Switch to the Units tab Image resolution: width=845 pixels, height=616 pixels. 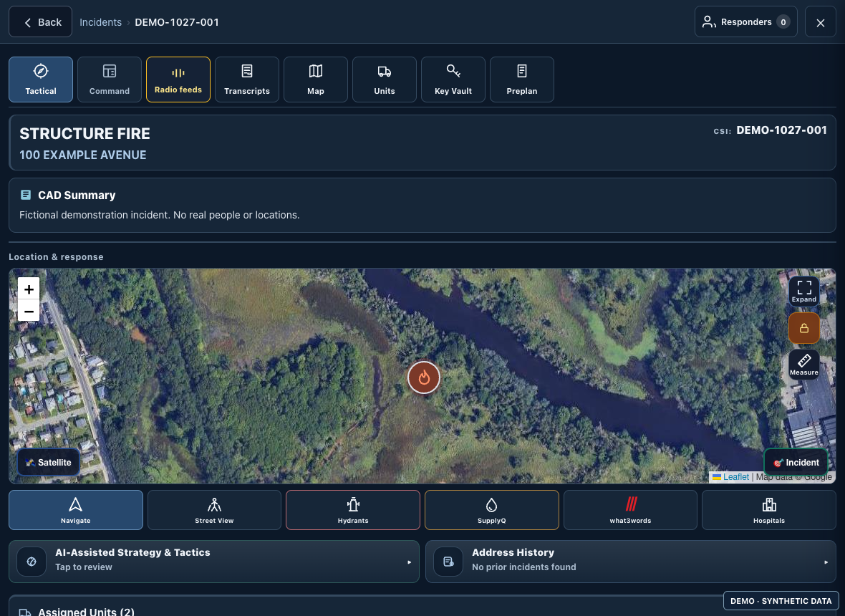(x=385, y=80)
